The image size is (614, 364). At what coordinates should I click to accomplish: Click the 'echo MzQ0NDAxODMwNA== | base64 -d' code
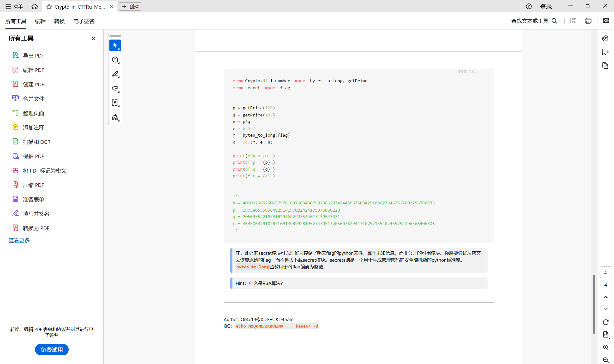(x=277, y=326)
